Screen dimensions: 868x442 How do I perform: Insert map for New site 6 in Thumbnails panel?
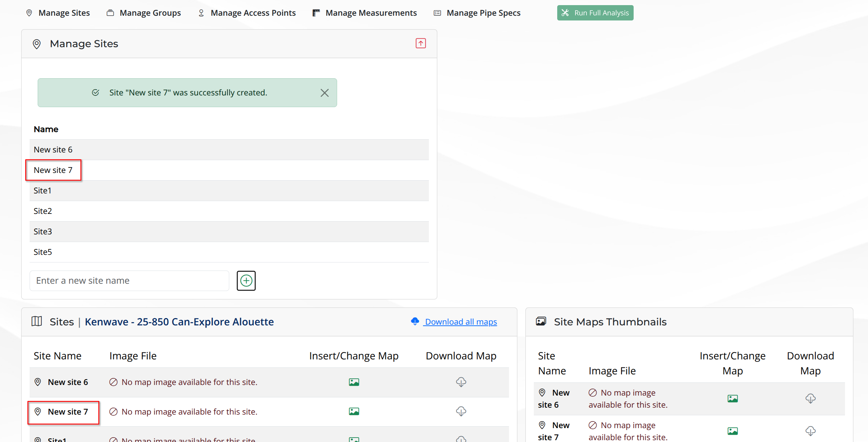[x=733, y=398]
